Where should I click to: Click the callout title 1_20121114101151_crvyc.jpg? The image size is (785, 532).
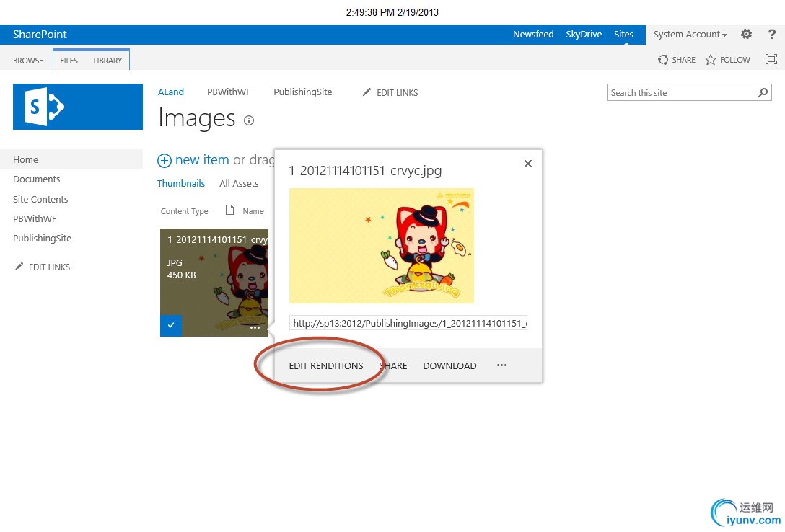(366, 171)
